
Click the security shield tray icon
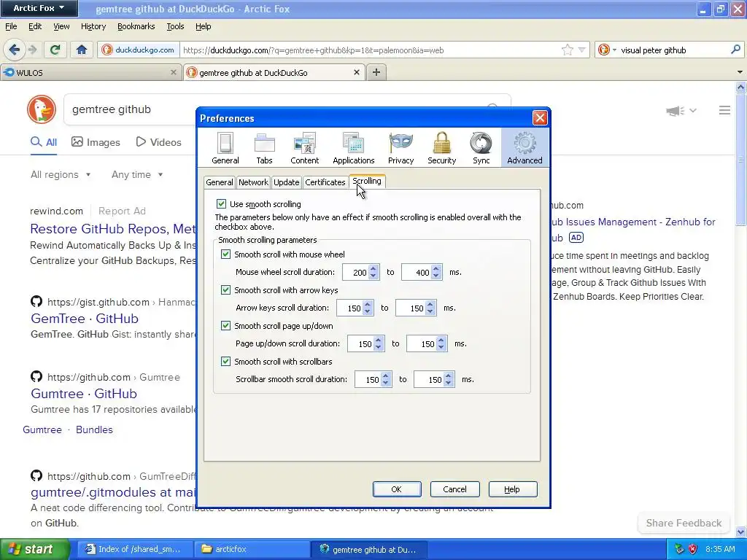693,549
